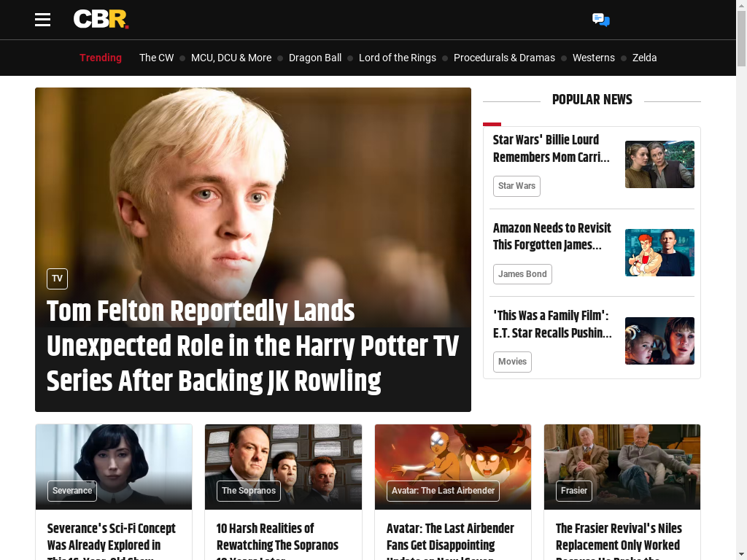
Task: Open The Sopranos card image
Action: pos(284,467)
